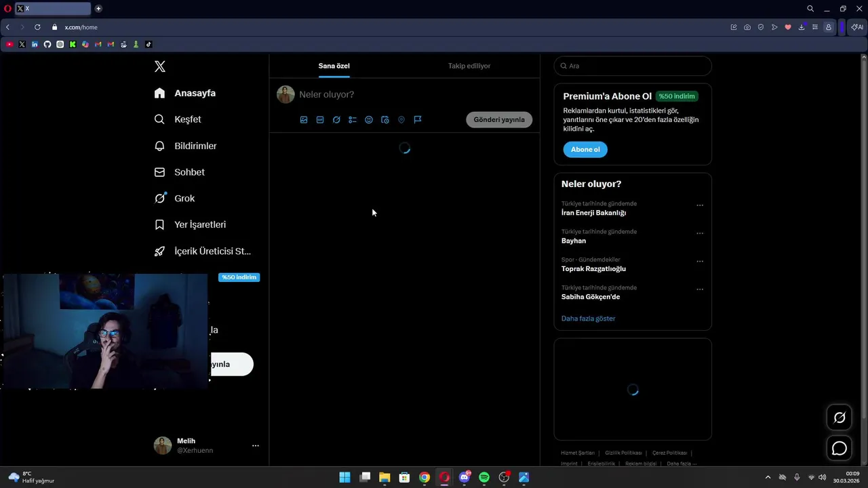Open the Opera AI button
The width and height of the screenshot is (868, 488).
857,27
